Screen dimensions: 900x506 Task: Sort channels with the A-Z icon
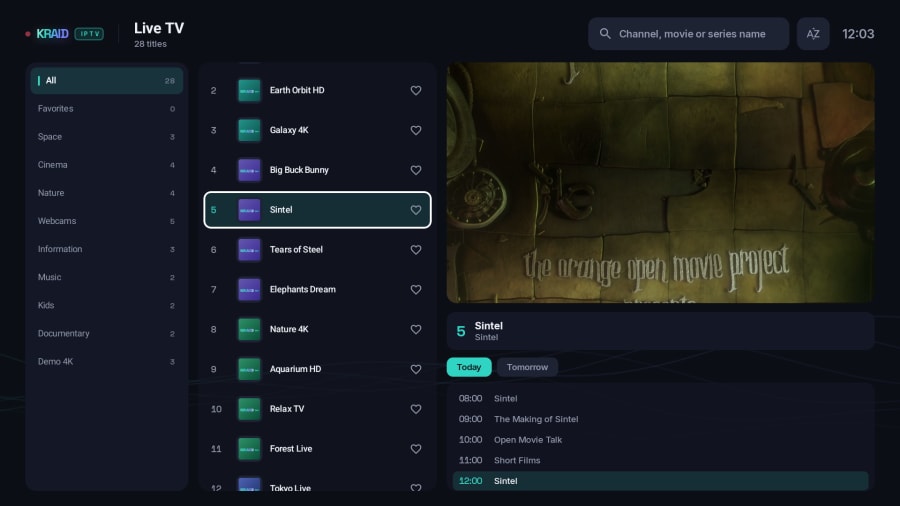tap(813, 34)
